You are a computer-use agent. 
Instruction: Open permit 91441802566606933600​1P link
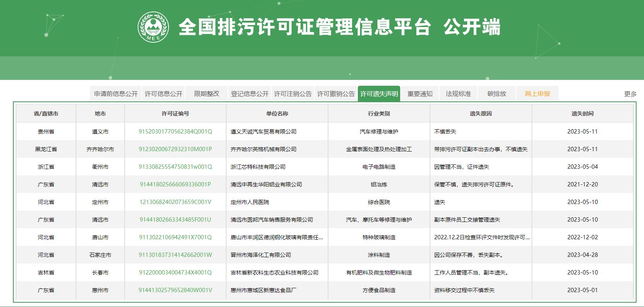pyautogui.click(x=175, y=184)
